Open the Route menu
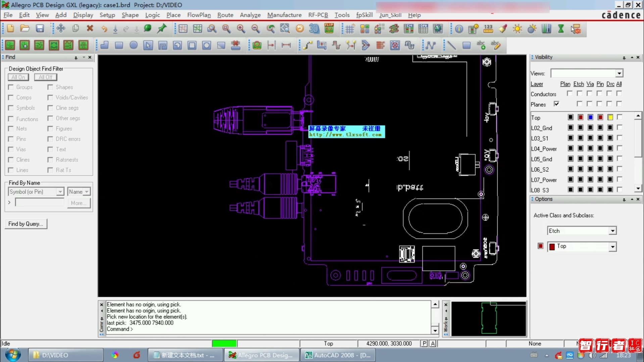 click(x=225, y=15)
